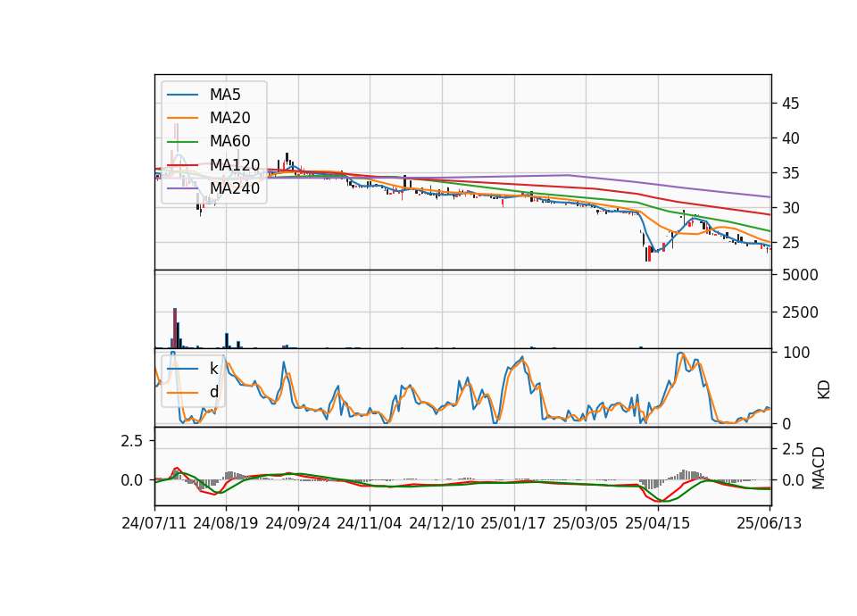Click the MACD left axis value 0.0
Viewport: 857px width, 616px height.
pos(132,480)
